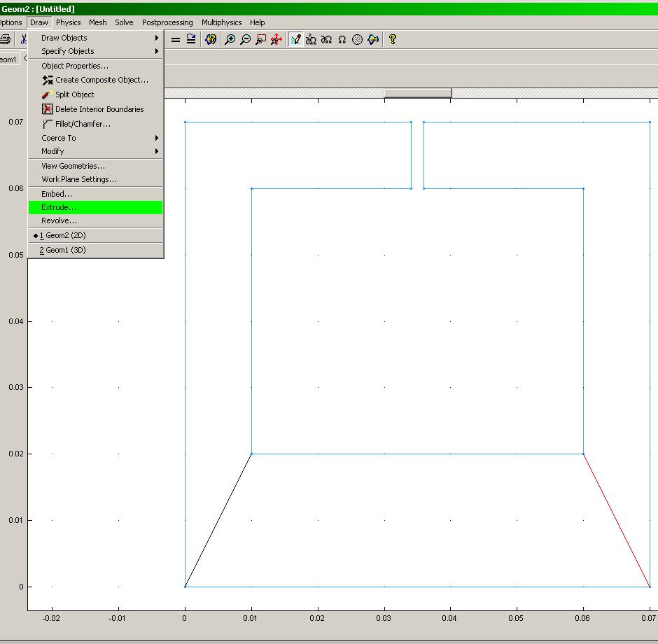Click the horizontal scrollbar thumb above canvas
658x644 pixels.
click(418, 92)
